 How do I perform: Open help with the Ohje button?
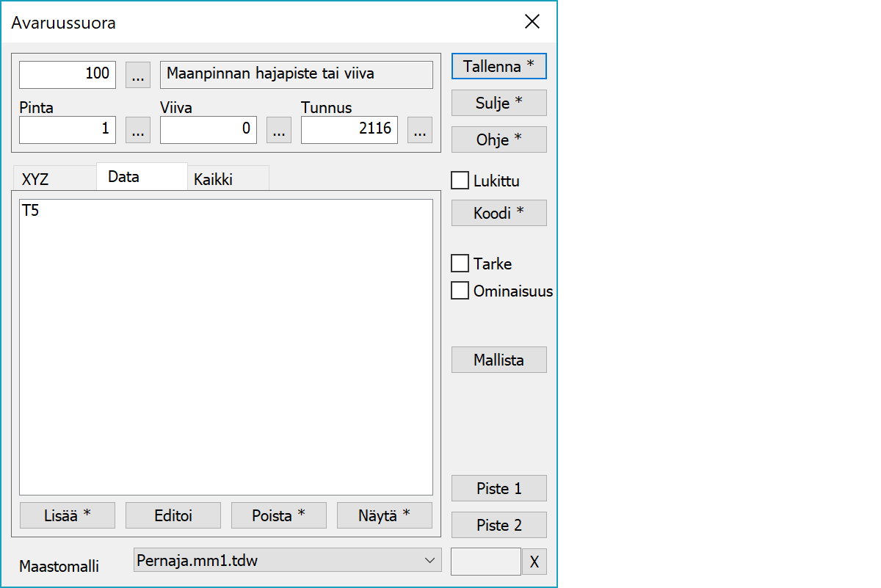pos(498,139)
